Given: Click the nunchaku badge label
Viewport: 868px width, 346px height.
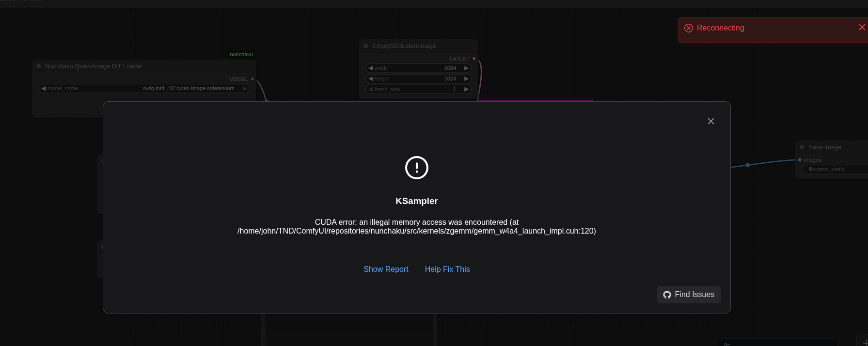Looking at the screenshot, I should (x=241, y=54).
